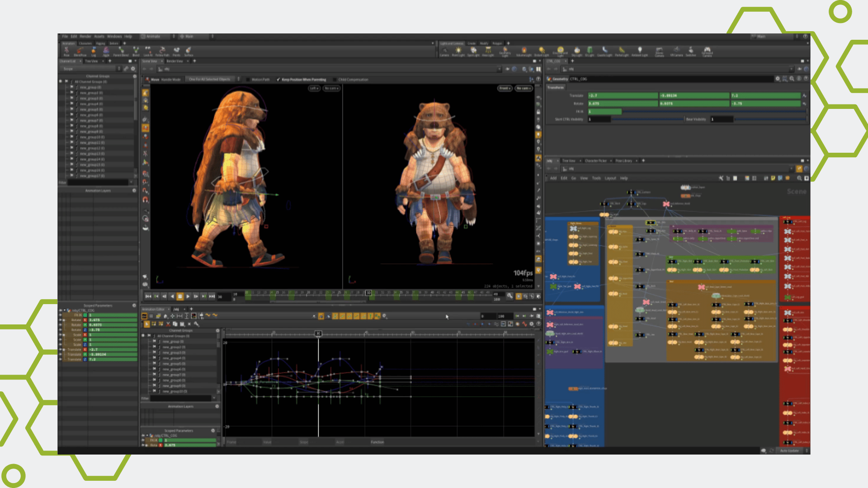868x488 pixels.
Task: Create a Spot Light from the shelf
Action: [473, 52]
